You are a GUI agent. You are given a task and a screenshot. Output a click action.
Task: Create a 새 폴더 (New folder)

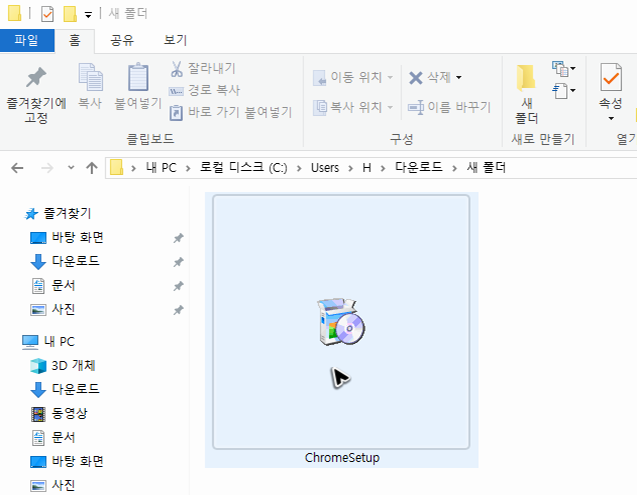coord(526,94)
